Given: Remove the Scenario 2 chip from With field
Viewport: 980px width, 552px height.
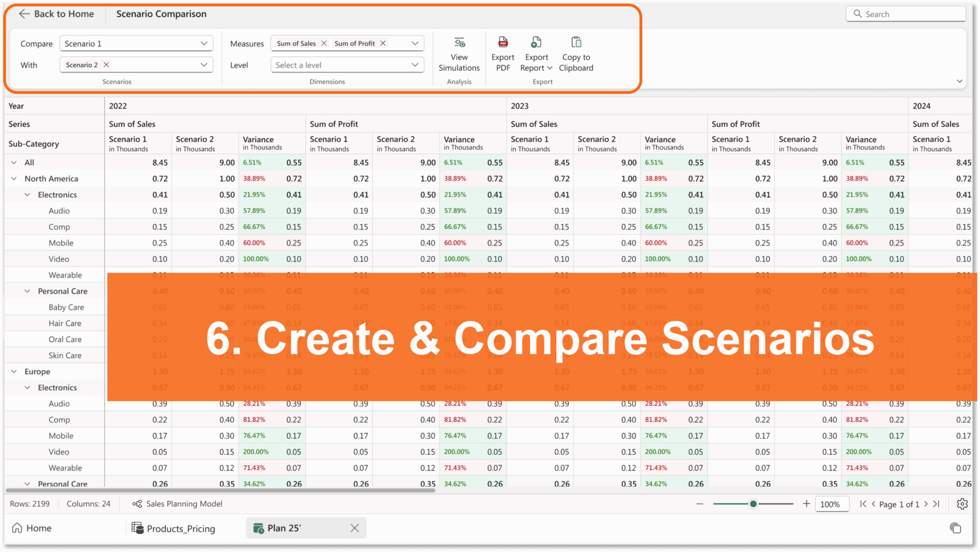Looking at the screenshot, I should [106, 65].
